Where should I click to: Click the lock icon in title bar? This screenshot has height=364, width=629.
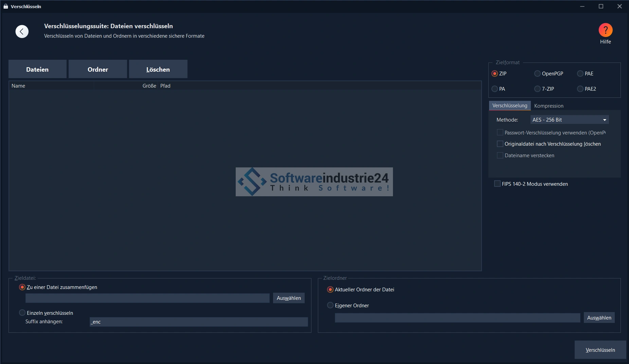5,6
